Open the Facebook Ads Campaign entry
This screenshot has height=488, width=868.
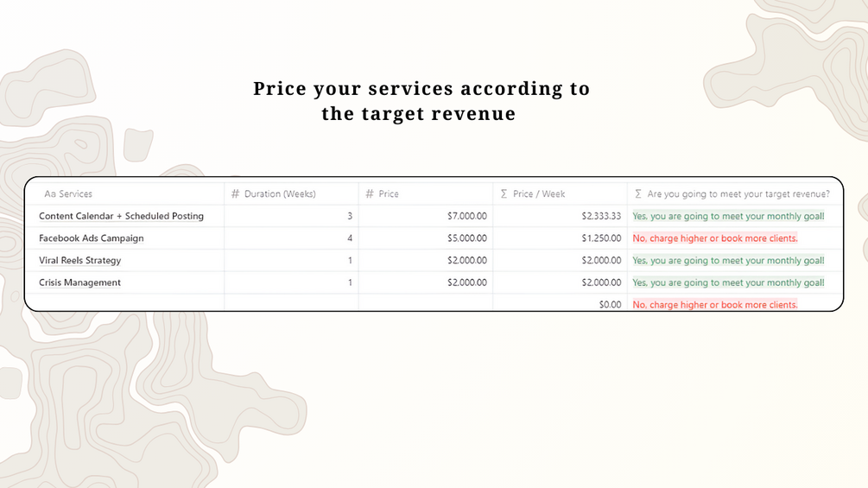(92, 238)
